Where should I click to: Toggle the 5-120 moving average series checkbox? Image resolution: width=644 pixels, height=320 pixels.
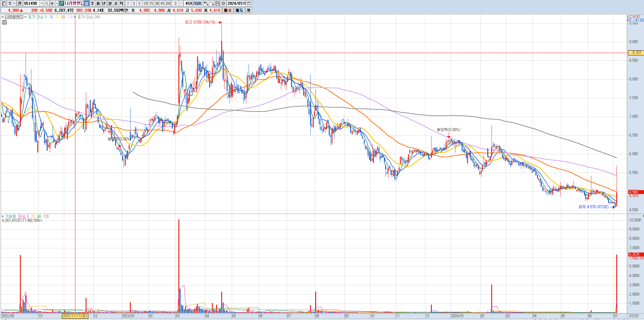(x=25, y=17)
